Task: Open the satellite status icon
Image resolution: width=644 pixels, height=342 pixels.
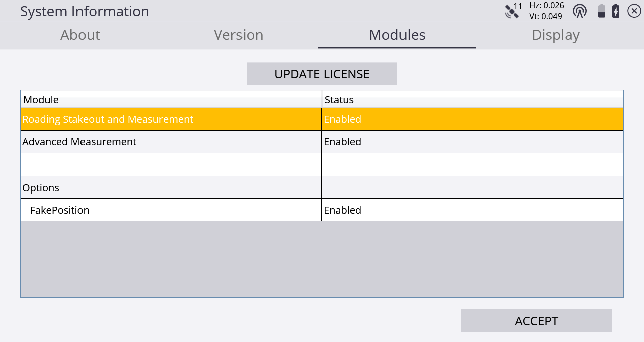Action: (x=512, y=12)
